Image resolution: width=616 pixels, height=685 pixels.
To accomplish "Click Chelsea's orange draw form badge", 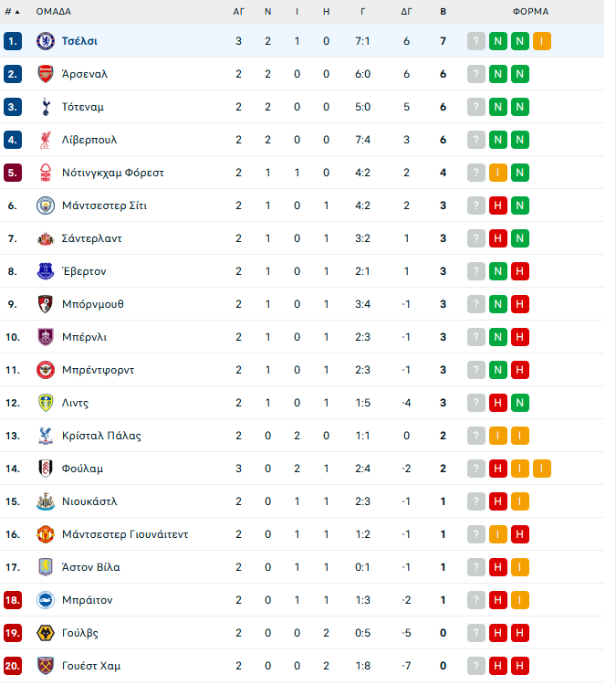I will tap(542, 41).
